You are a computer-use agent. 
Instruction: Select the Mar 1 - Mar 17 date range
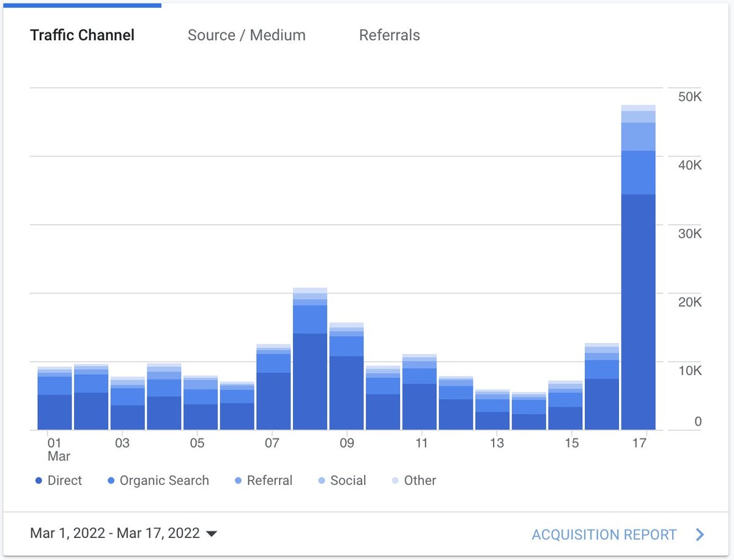(x=115, y=533)
